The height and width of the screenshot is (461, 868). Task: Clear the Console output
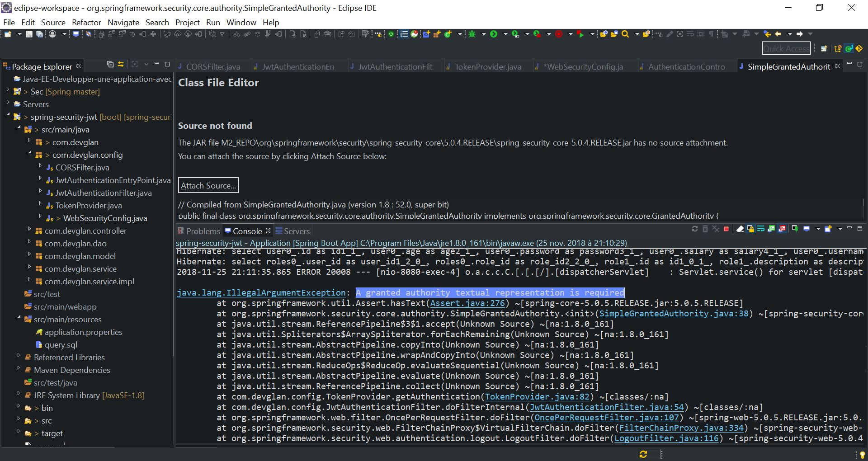coord(740,229)
